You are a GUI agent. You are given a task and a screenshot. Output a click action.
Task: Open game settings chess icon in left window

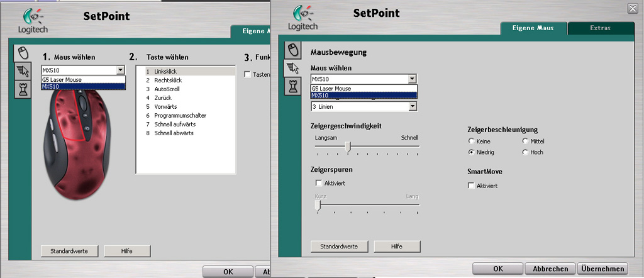click(23, 89)
